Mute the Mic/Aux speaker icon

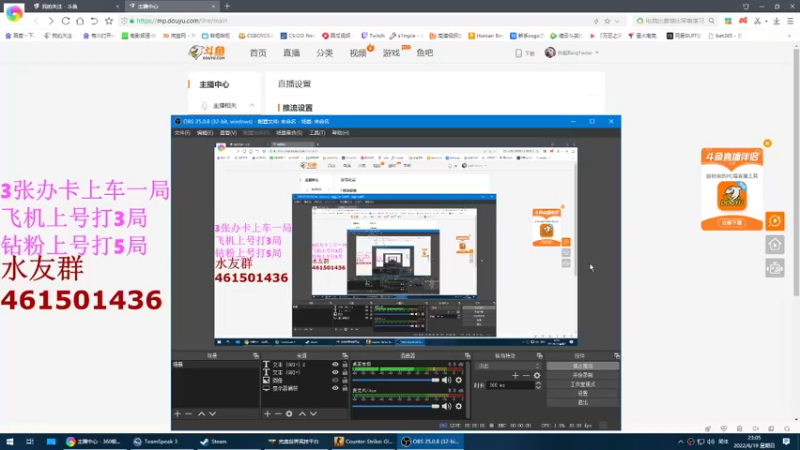pos(447,406)
